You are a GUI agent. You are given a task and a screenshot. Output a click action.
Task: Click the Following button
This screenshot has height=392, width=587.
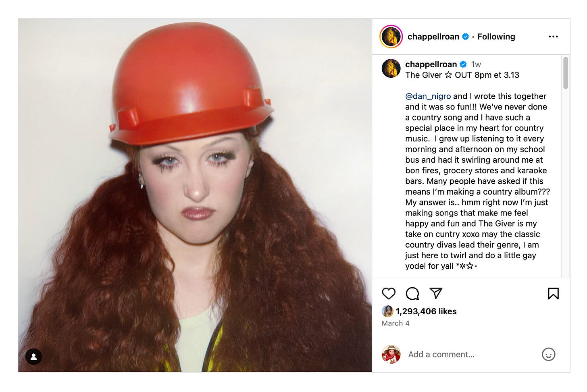click(x=496, y=37)
